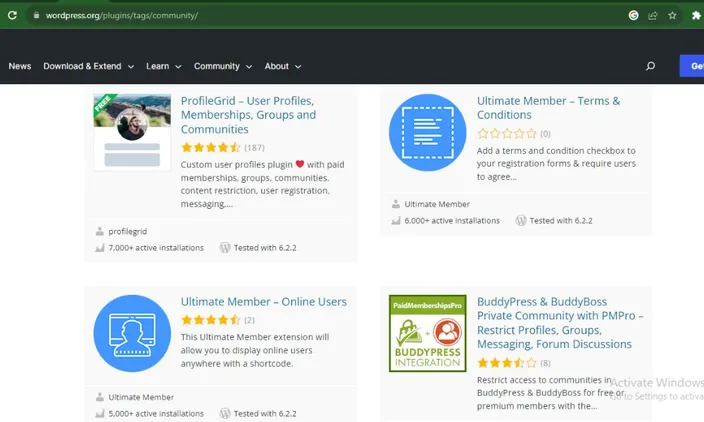
Task: Click the profilegrid author name
Action: click(x=128, y=231)
